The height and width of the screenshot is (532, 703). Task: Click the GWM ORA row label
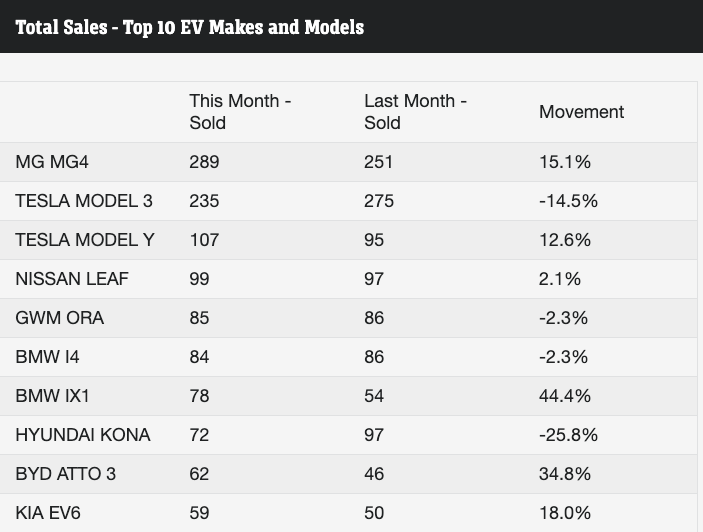click(x=60, y=318)
